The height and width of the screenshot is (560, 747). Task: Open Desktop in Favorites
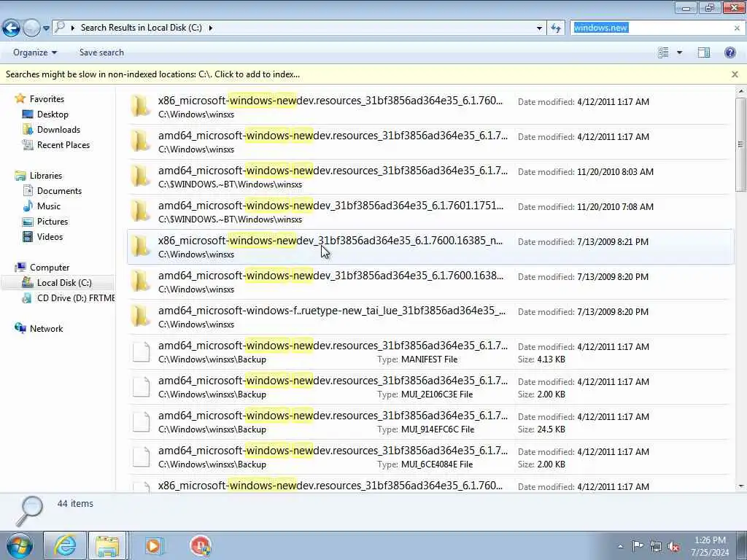coord(53,114)
